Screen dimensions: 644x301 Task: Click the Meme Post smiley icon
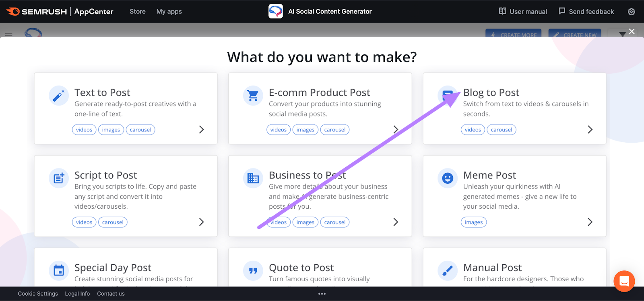coord(448,178)
